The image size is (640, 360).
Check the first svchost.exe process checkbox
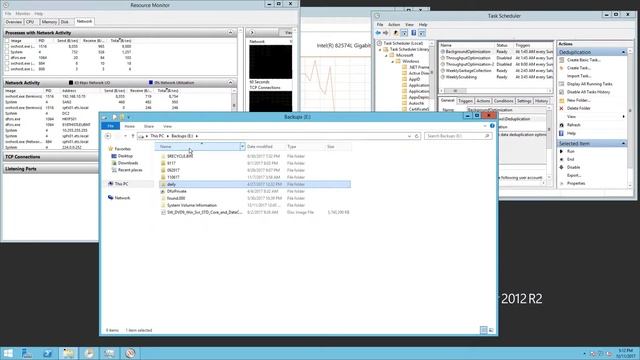click(7, 47)
